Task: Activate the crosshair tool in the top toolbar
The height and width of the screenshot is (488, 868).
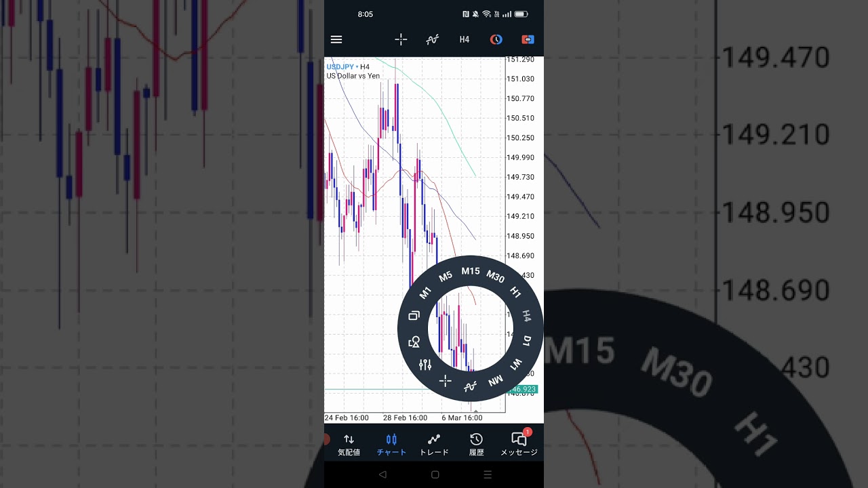Action: point(401,39)
